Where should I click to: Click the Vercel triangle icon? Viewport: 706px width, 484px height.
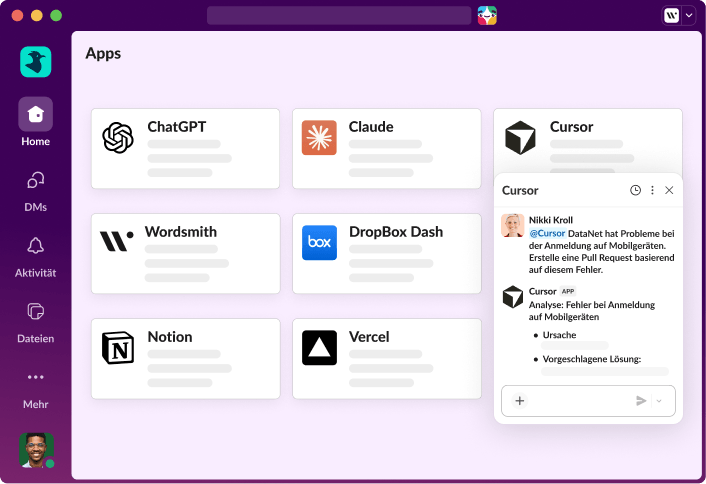click(x=319, y=348)
